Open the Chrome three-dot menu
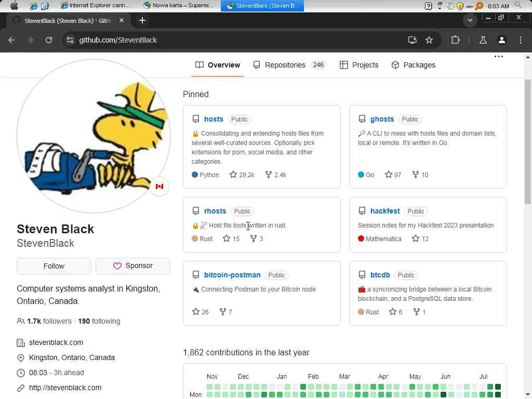The width and height of the screenshot is (532, 399). click(x=521, y=40)
